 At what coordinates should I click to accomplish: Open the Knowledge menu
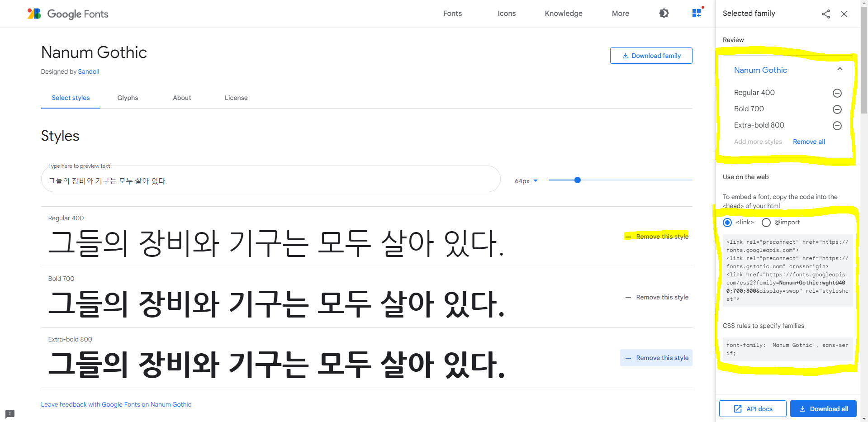(564, 14)
